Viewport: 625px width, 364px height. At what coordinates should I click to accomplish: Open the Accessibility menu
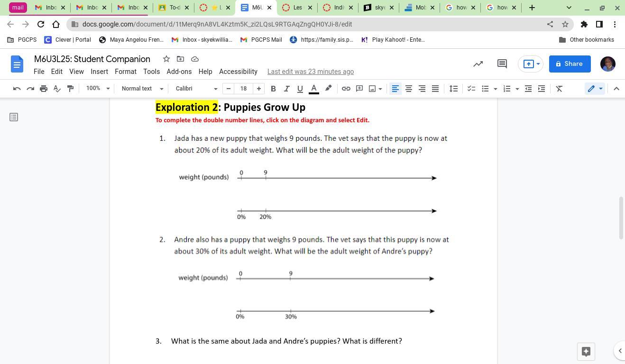pos(238,72)
